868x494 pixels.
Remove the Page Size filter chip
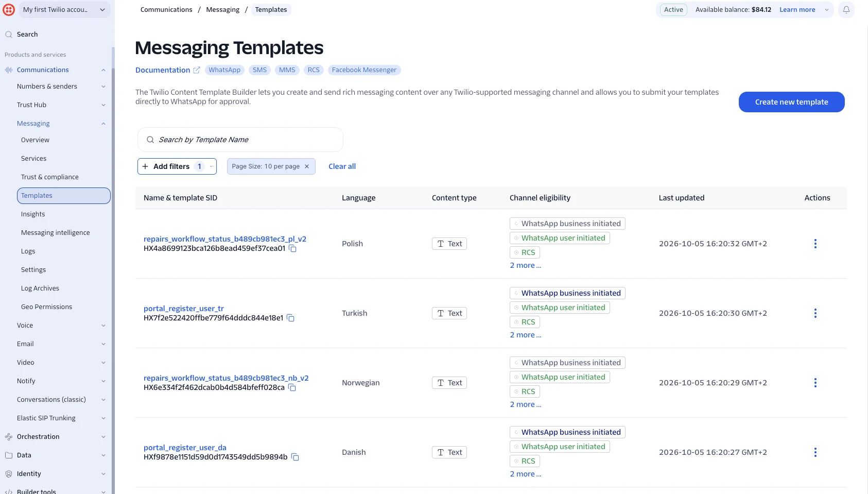point(307,166)
